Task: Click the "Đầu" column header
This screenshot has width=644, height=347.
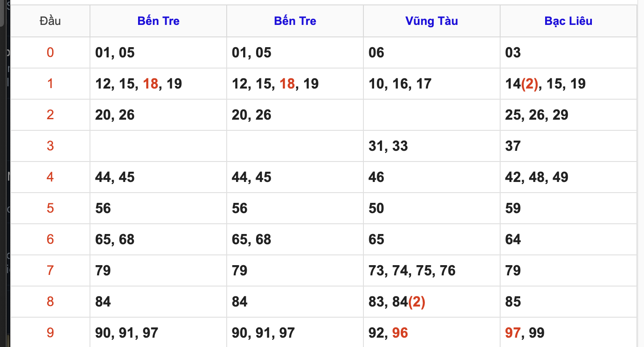Action: point(50,21)
